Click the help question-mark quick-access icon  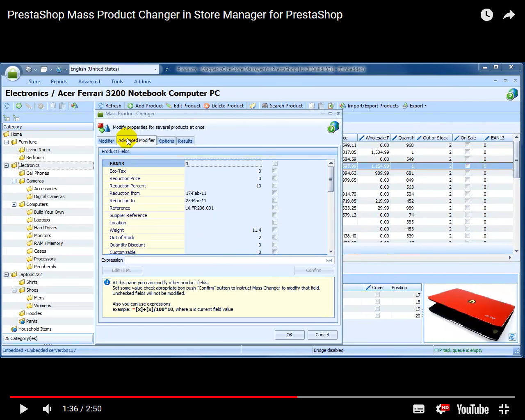[x=59, y=69]
